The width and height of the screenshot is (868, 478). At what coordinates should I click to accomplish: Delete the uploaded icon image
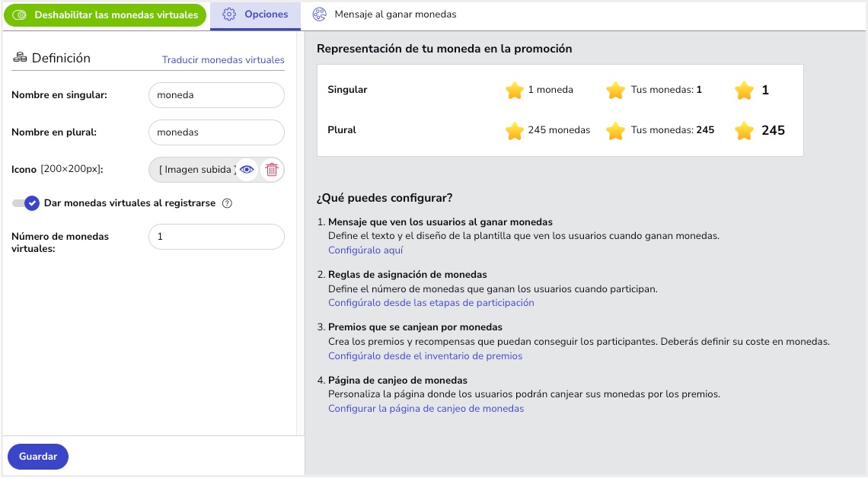pos(272,170)
